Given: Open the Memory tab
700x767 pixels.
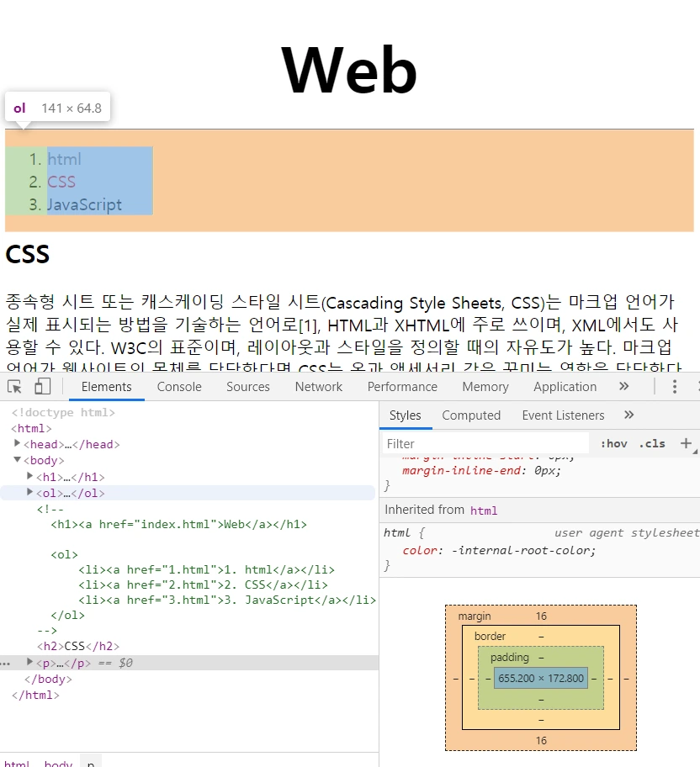Looking at the screenshot, I should [485, 386].
